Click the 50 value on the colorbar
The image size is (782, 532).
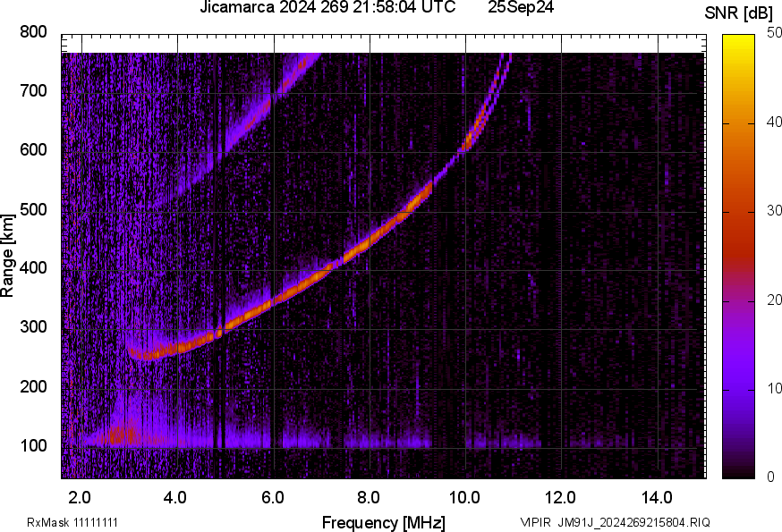click(774, 33)
